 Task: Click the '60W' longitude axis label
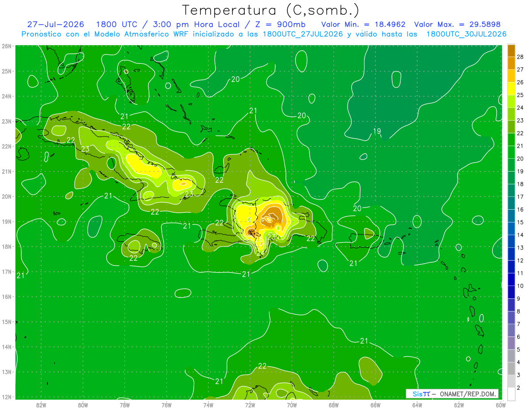(x=501, y=405)
